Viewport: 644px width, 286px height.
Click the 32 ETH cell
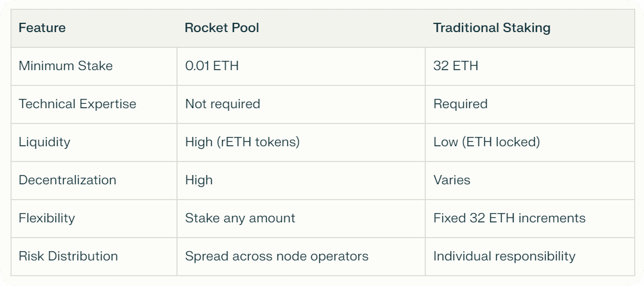456,66
